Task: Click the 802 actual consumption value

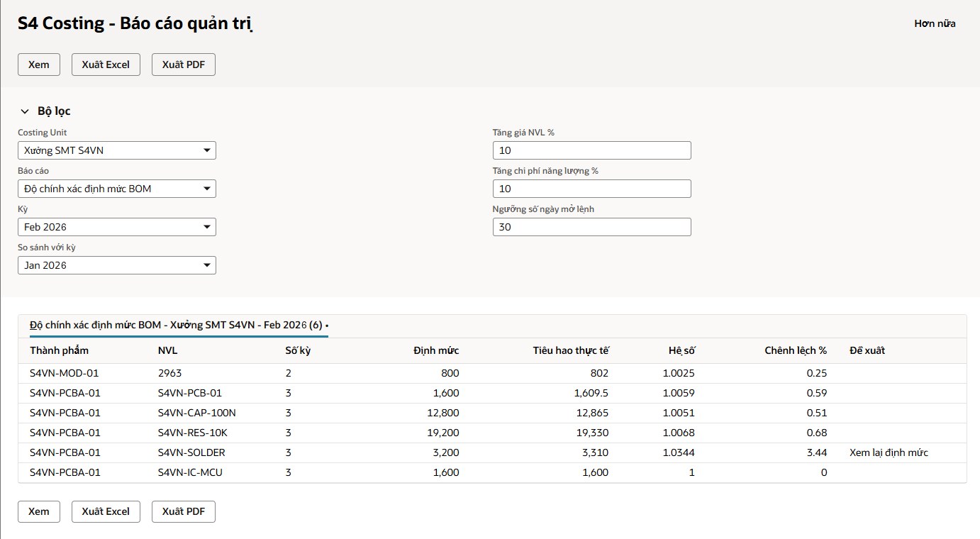Action: (x=599, y=373)
